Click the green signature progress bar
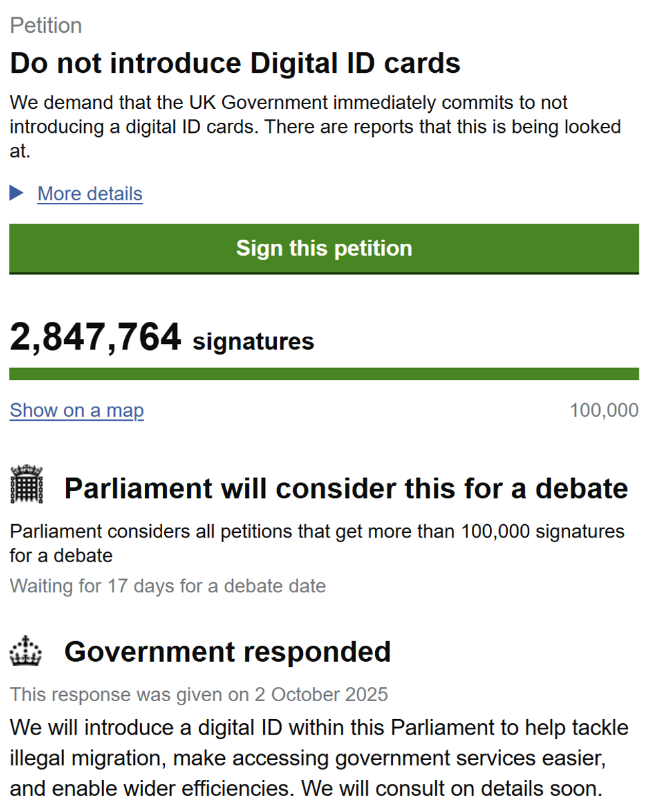 pos(324,374)
